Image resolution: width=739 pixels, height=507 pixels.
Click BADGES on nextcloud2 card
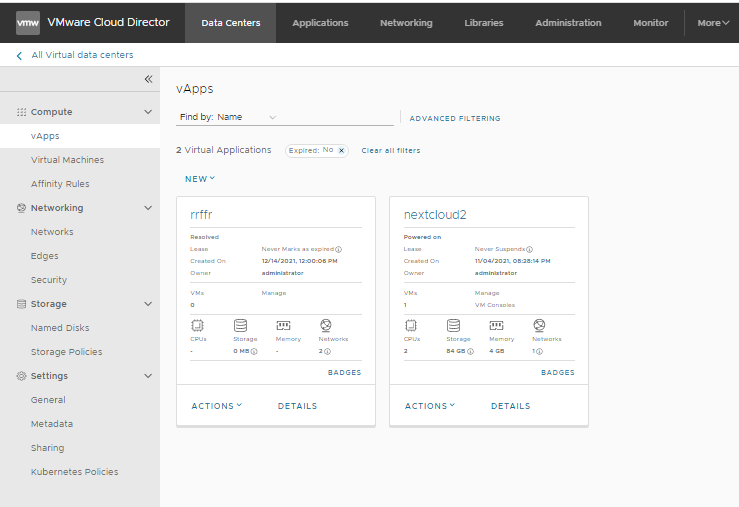[x=558, y=372]
